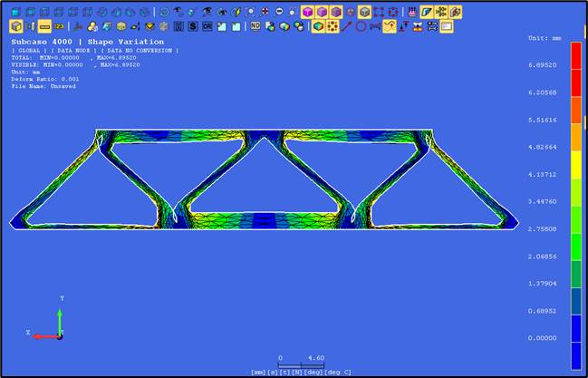588x378 pixels.
Task: Click the OR toolbar icon
Action: pyautogui.click(x=207, y=26)
